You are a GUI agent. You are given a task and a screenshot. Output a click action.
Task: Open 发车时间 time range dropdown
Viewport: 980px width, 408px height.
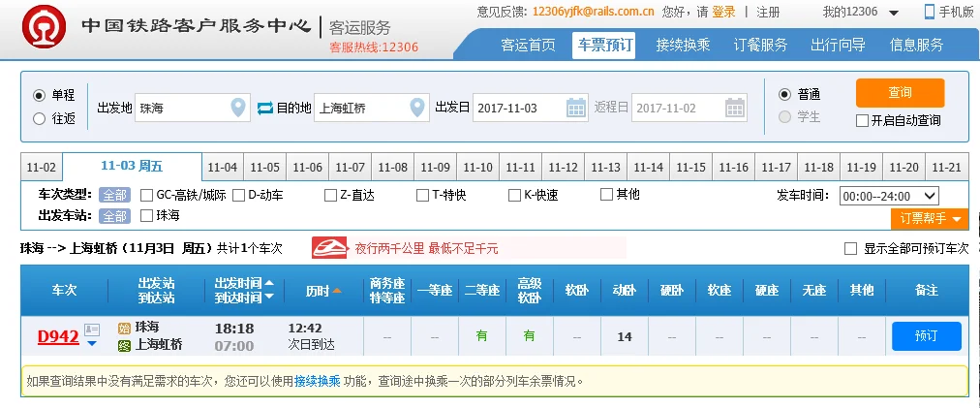[889, 196]
